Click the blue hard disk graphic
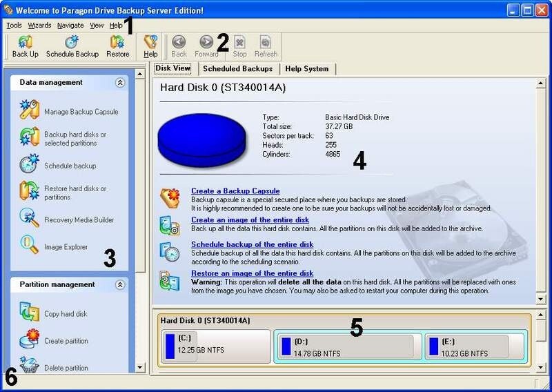552x392 pixels. pos(201,139)
